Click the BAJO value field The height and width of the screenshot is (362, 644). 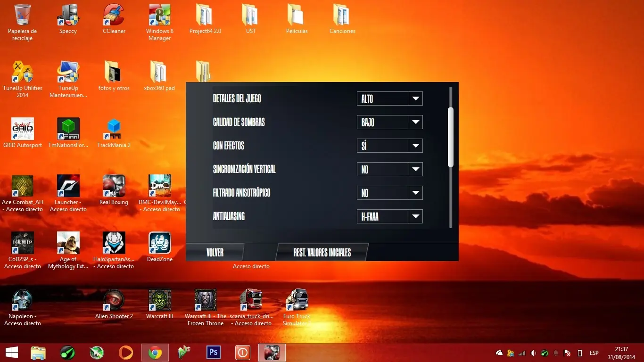point(383,122)
